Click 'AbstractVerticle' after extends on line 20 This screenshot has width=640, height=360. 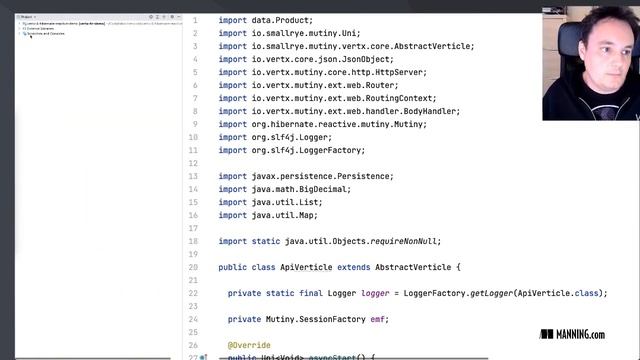(x=413, y=267)
